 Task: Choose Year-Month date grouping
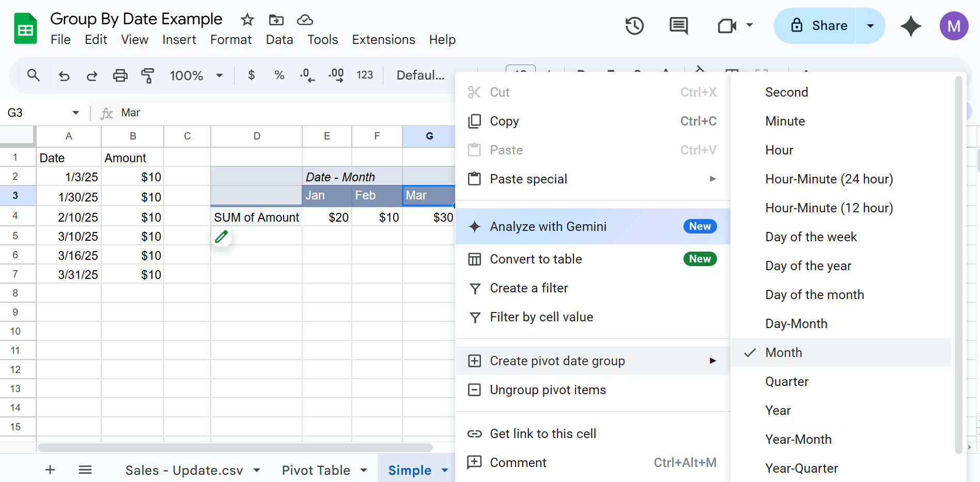pos(798,439)
